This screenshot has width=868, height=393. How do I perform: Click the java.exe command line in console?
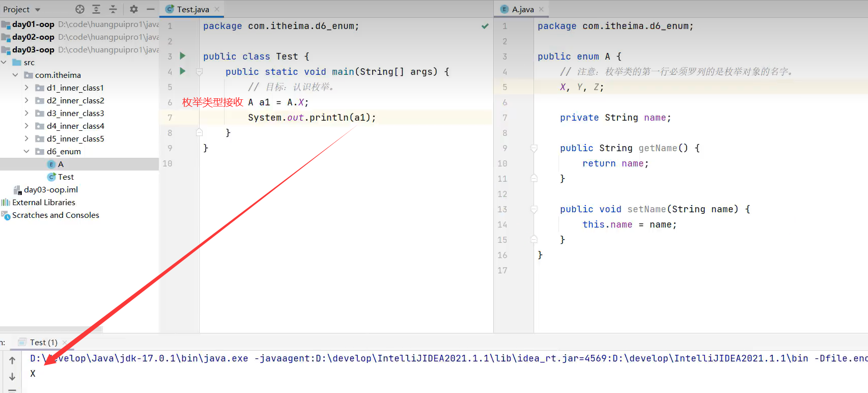point(449,358)
